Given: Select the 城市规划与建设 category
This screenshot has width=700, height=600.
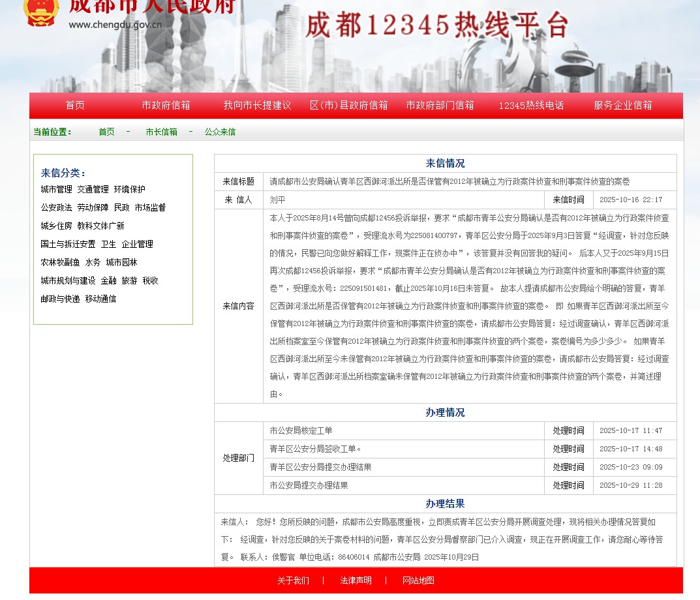Looking at the screenshot, I should tap(68, 281).
